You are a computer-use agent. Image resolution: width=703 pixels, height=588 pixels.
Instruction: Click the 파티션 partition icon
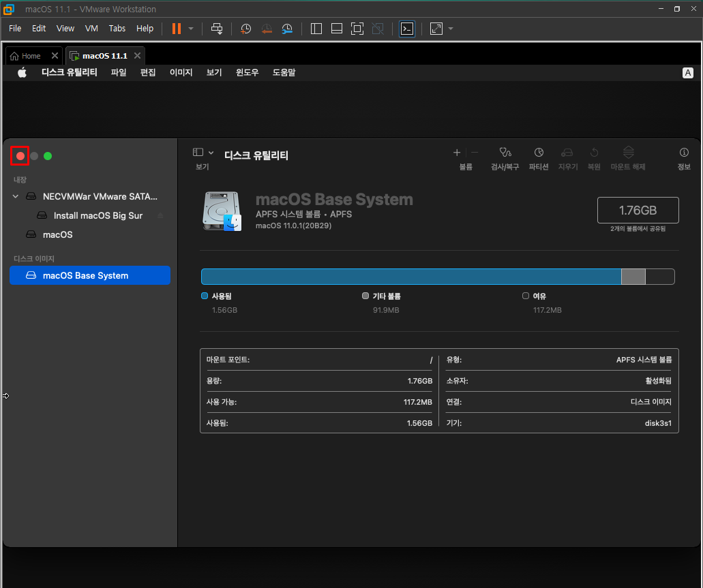pos(539,153)
